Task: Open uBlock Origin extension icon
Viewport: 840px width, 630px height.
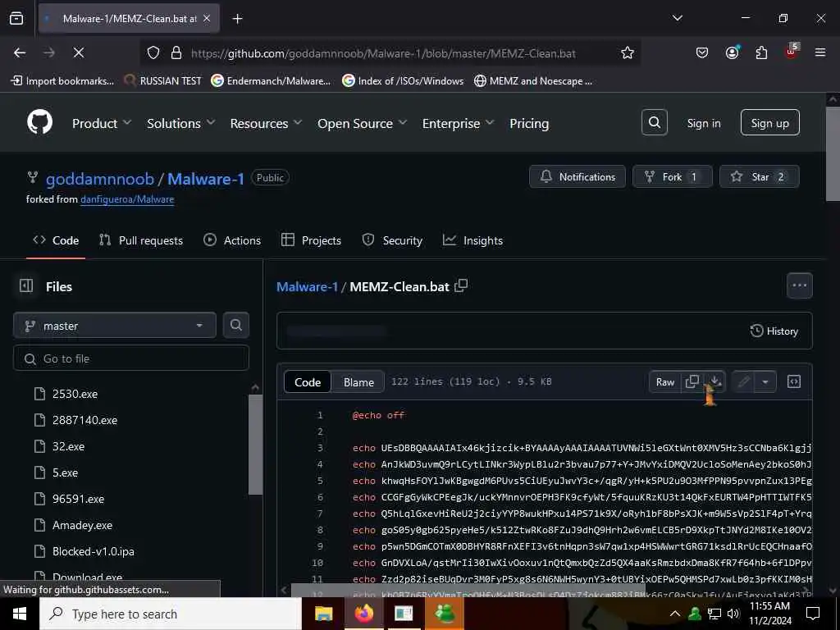Action: pos(791,52)
